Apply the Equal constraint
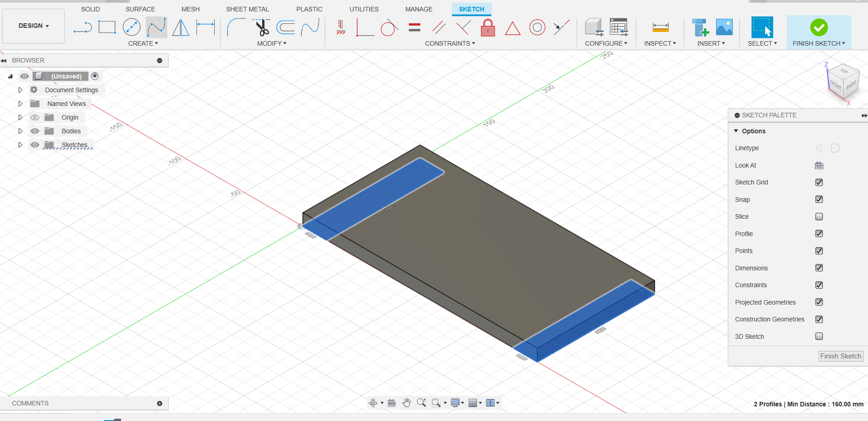The height and width of the screenshot is (421, 868). 414,27
